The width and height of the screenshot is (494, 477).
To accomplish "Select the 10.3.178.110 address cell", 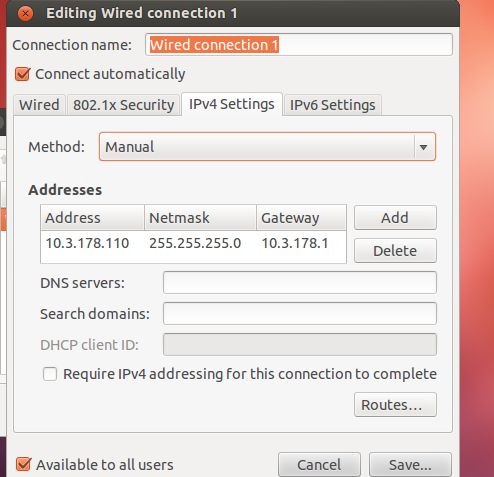I will coord(87,243).
